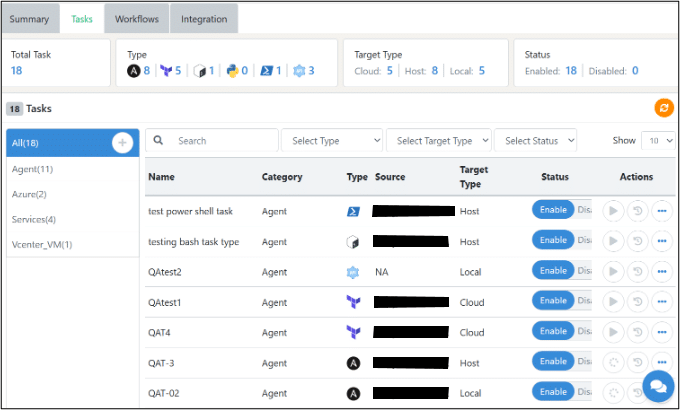Sort by the Name column header

161,177
